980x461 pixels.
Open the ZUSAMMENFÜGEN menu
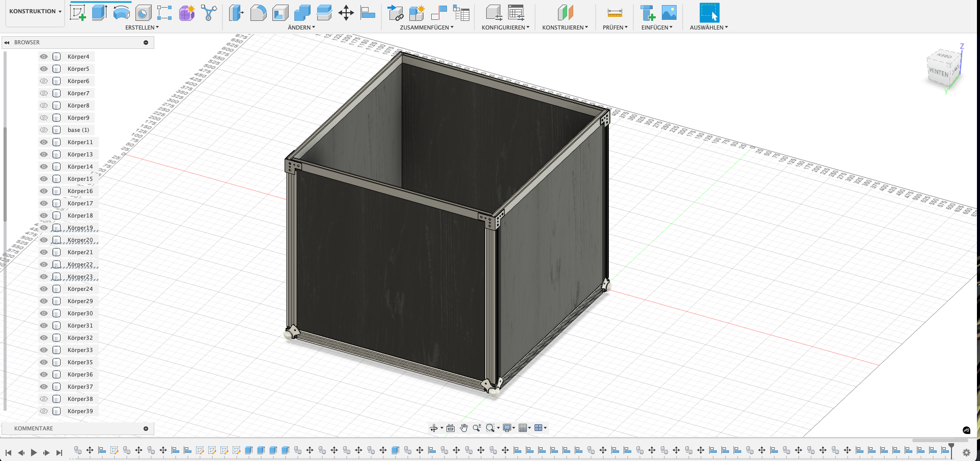[426, 28]
